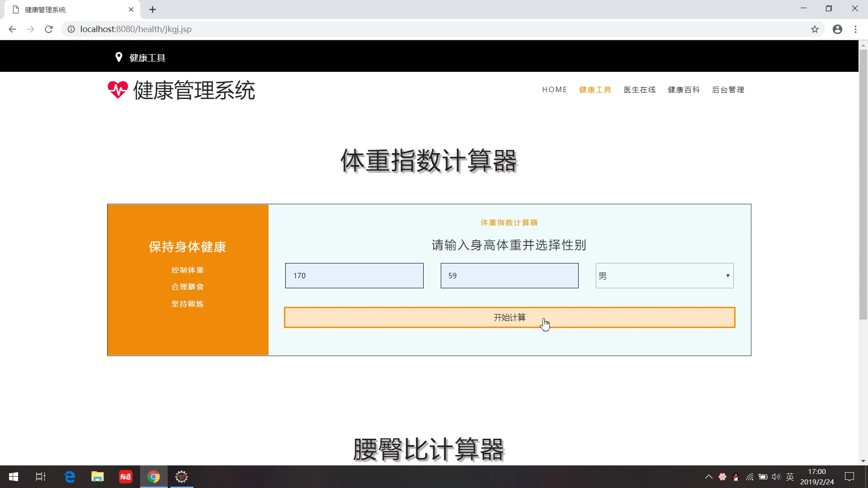Viewport: 868px width, 488px height.
Task: Open the Chrome three-dot menu
Action: [855, 29]
